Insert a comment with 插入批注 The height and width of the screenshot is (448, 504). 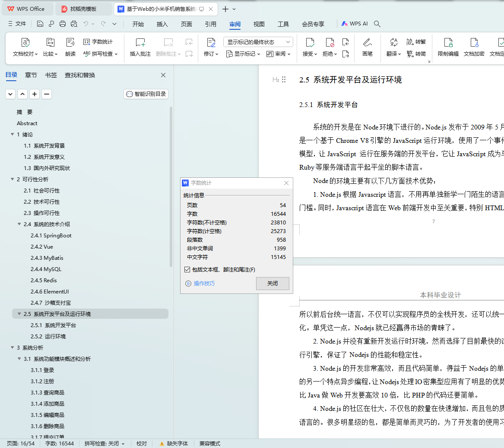pos(140,47)
